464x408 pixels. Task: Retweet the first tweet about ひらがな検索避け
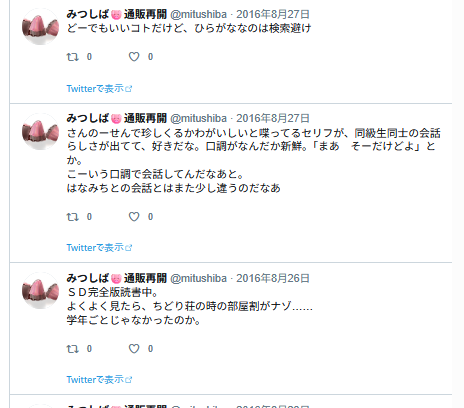[x=73, y=57]
